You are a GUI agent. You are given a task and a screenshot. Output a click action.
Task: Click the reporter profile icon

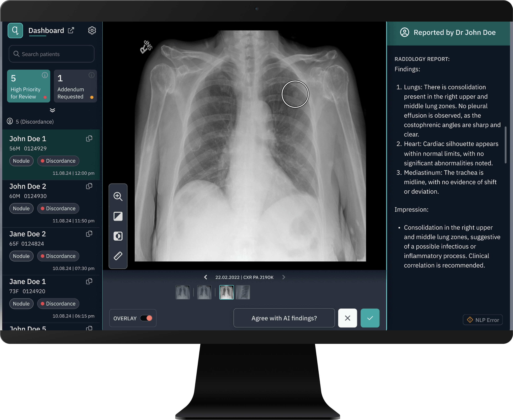(x=404, y=32)
